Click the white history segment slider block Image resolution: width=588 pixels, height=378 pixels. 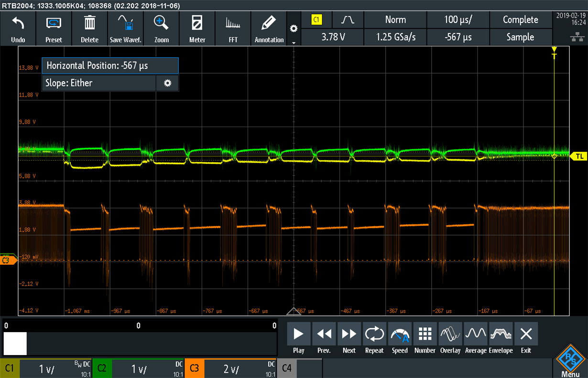point(15,344)
